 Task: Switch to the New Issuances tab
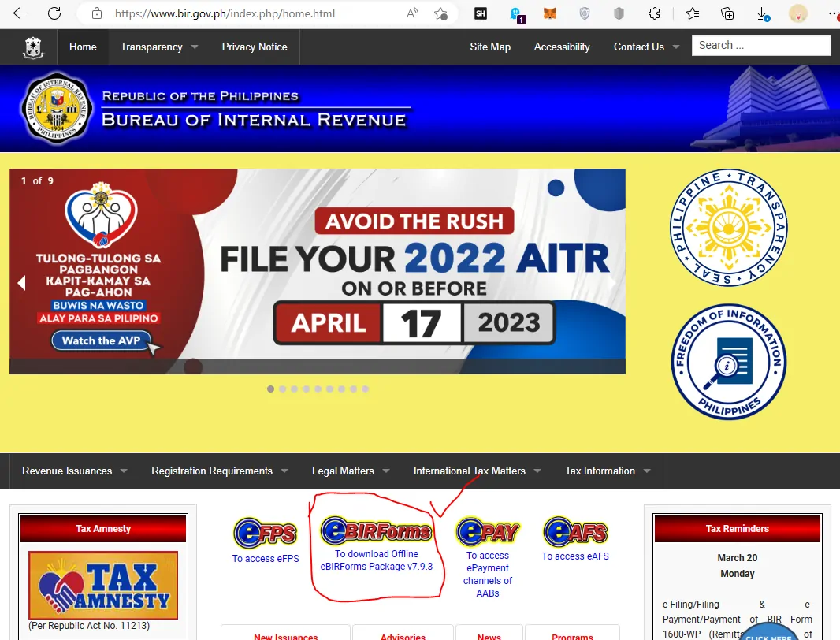(285, 634)
